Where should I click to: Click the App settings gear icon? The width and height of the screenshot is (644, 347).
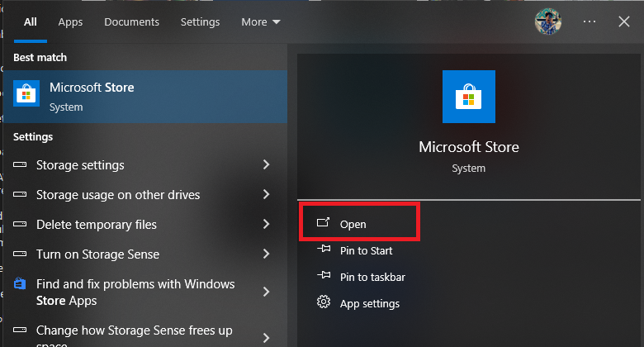[x=324, y=302]
